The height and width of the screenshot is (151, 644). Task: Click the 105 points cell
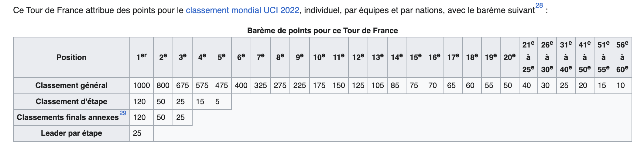[378, 86]
